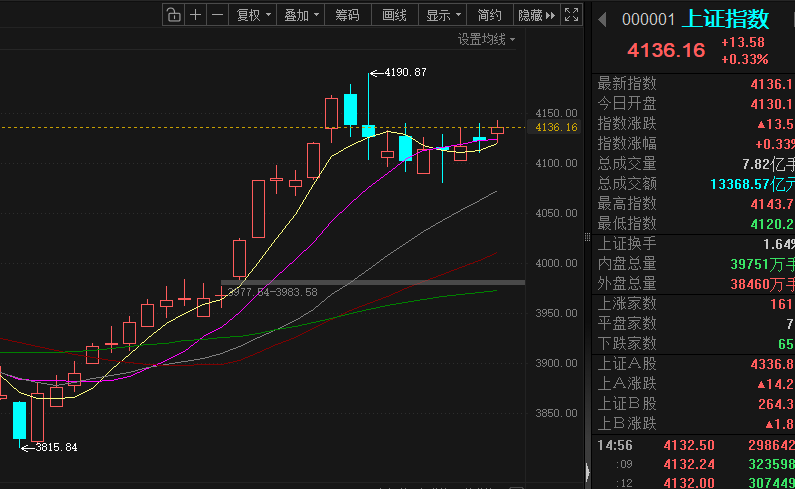Open the 叠加 dropdown
Viewport: 795px width, 489px height.
click(x=301, y=15)
